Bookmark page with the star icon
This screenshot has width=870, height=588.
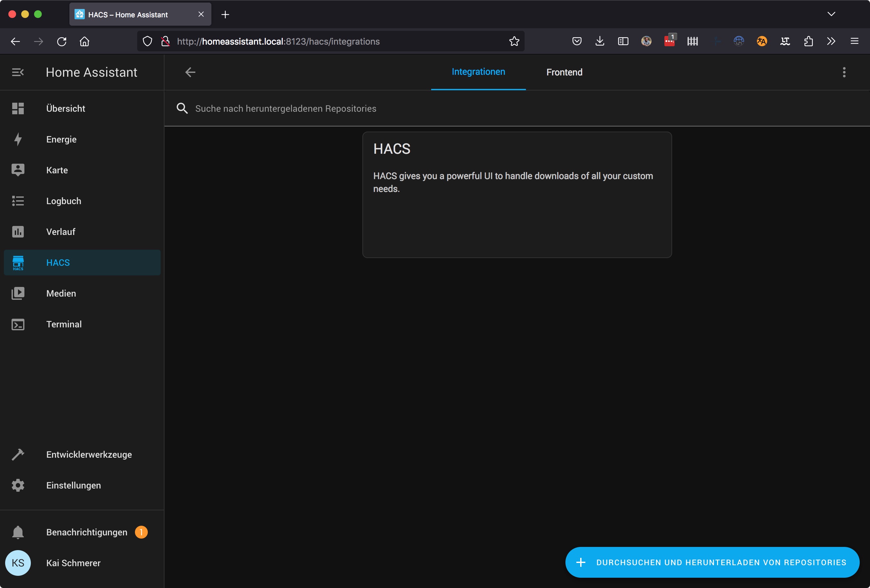[x=514, y=41]
